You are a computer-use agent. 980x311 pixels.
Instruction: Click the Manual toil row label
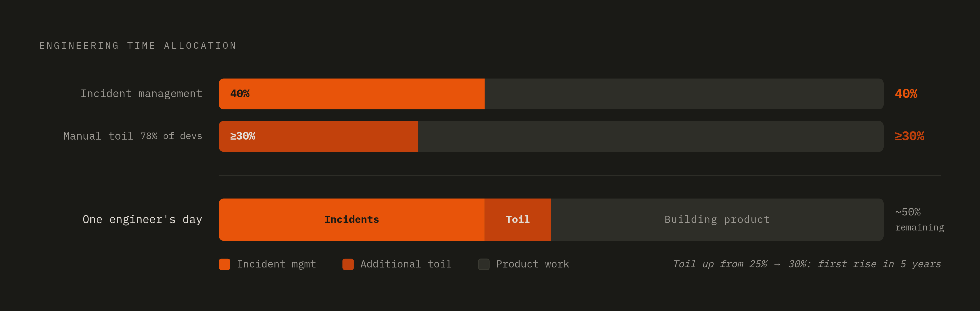[x=98, y=136]
